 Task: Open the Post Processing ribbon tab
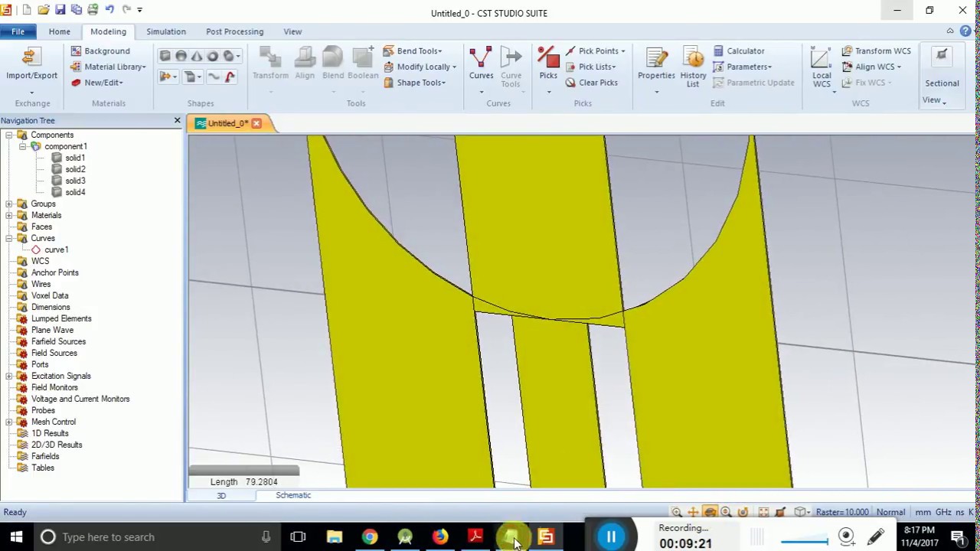pyautogui.click(x=234, y=31)
